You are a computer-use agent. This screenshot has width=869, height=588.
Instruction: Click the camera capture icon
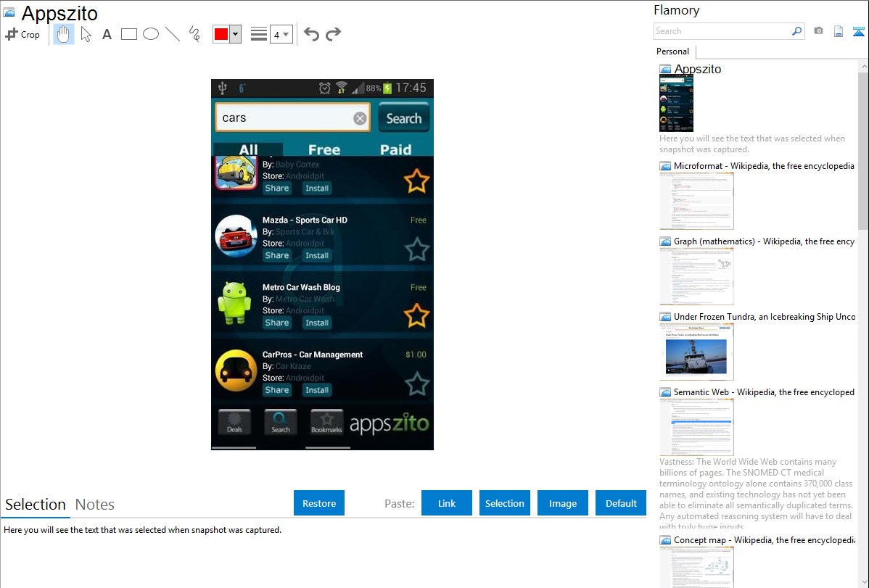point(818,31)
